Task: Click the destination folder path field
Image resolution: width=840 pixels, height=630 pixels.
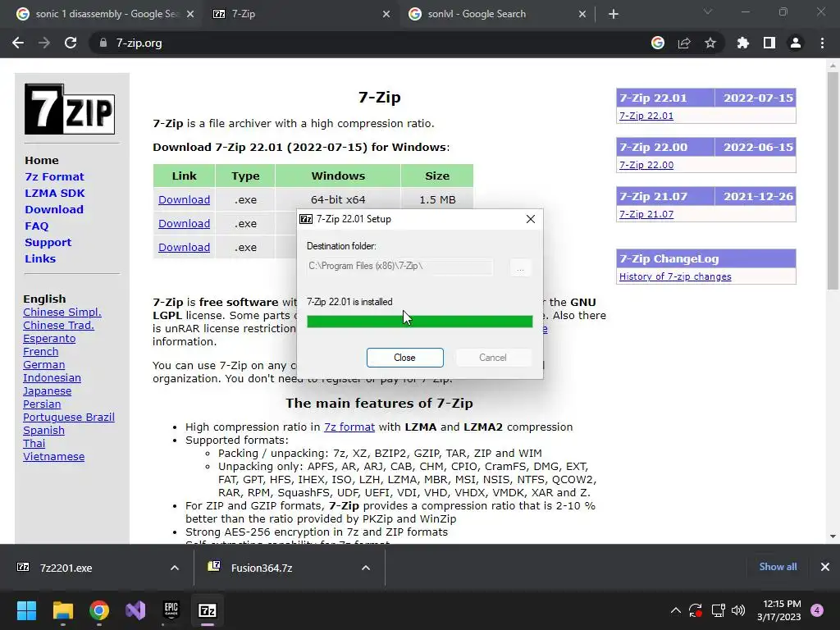Action: coord(399,267)
